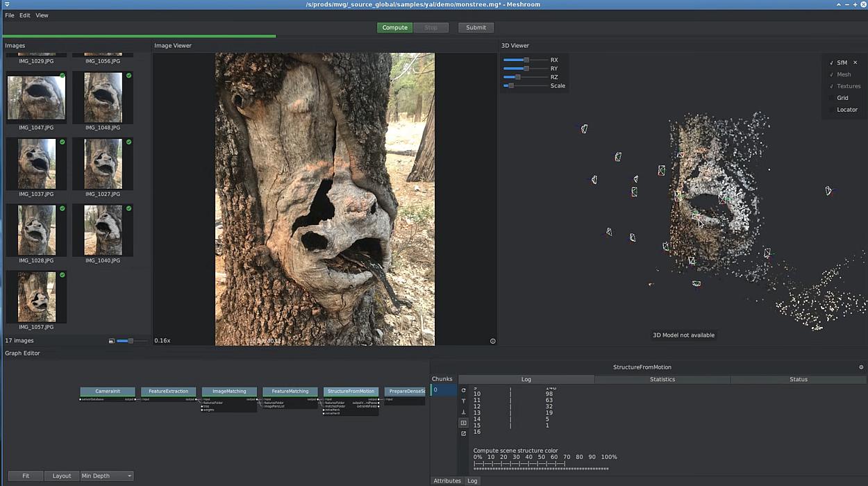868x486 pixels.
Task: Open the Min Depth dropdown
Action: pyautogui.click(x=107, y=476)
